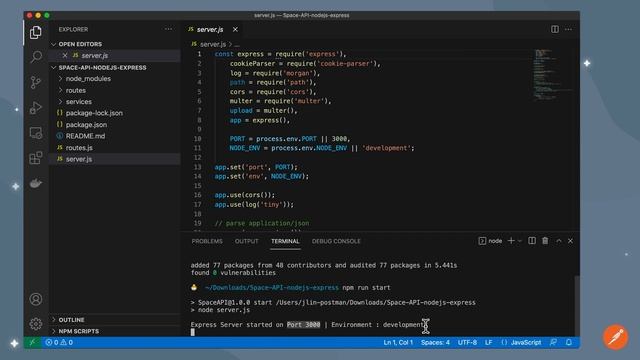Create a new terminal with plus icon
The height and width of the screenshot is (360, 640).
tap(511, 241)
